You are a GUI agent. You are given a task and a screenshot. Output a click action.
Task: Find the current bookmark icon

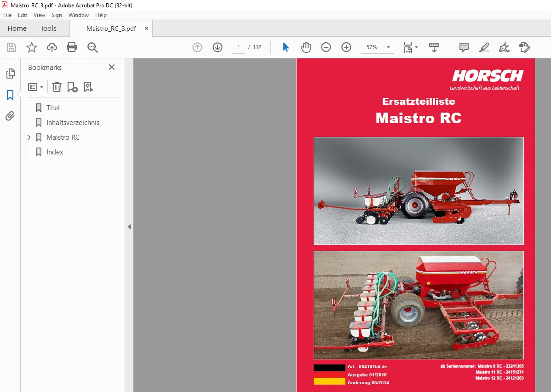(88, 87)
